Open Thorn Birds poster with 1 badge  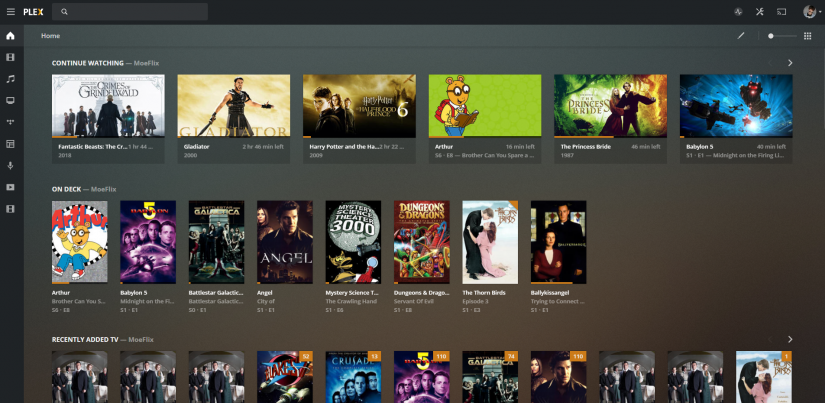pos(764,377)
